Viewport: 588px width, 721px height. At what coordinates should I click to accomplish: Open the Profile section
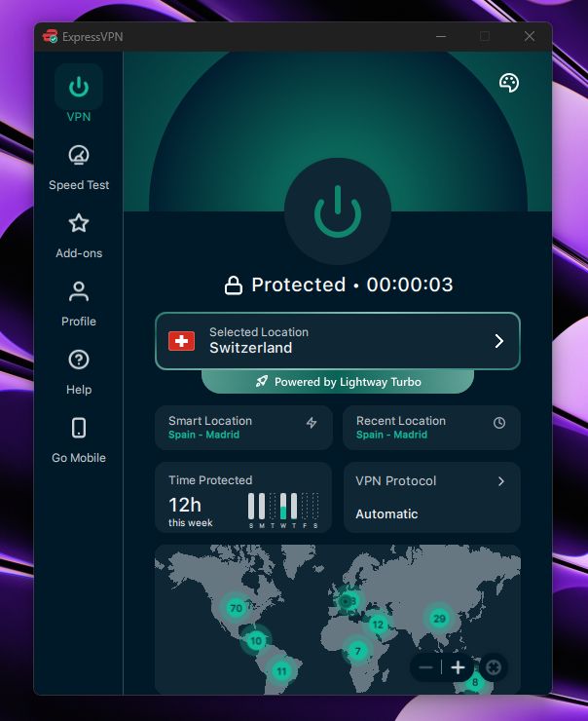(x=79, y=304)
